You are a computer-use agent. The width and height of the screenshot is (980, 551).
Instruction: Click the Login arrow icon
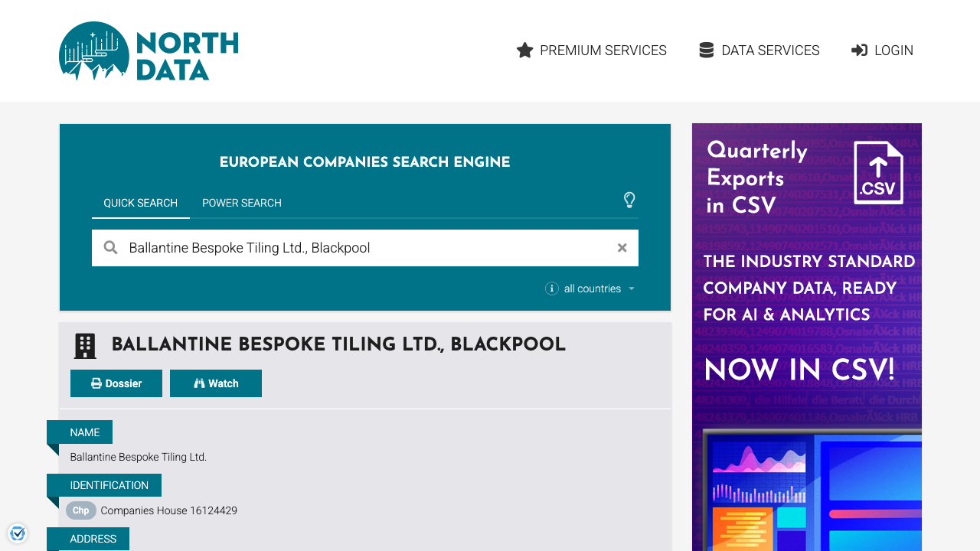pos(859,51)
